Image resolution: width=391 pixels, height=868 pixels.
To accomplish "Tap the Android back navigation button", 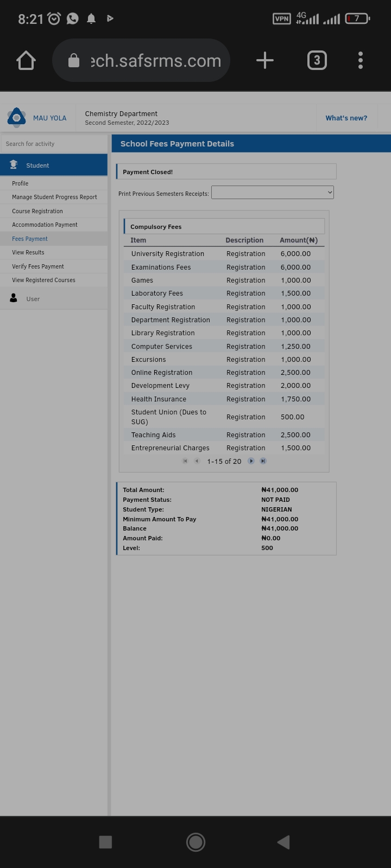I will (283, 842).
